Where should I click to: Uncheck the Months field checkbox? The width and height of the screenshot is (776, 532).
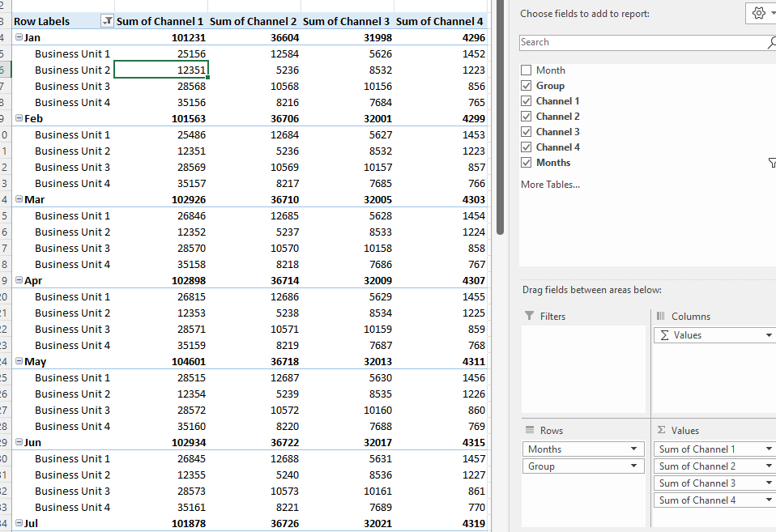tap(526, 162)
